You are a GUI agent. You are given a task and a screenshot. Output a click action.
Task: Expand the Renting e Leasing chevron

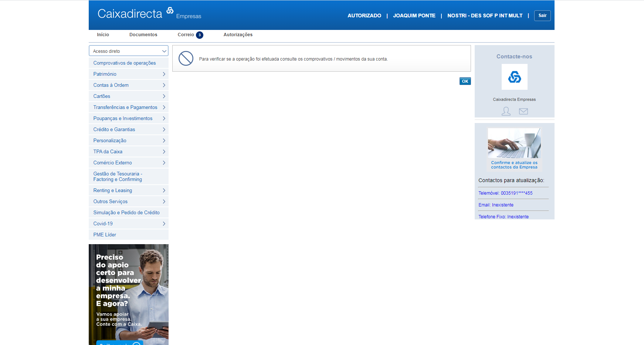tap(164, 191)
